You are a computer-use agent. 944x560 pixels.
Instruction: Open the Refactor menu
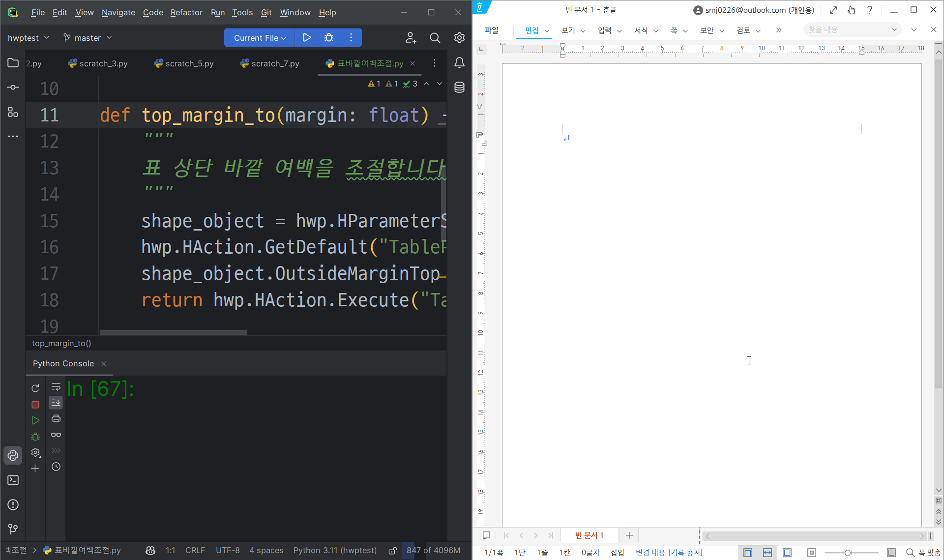pos(186,12)
